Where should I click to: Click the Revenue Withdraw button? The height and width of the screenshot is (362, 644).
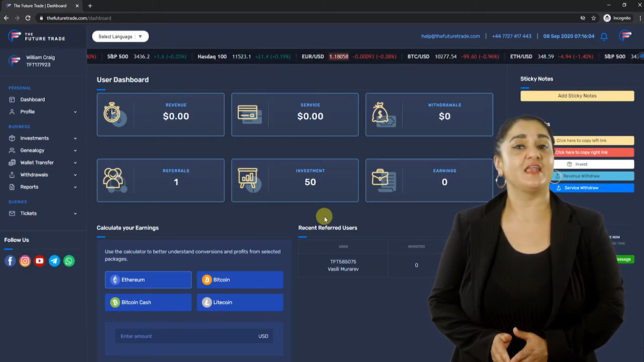point(593,176)
